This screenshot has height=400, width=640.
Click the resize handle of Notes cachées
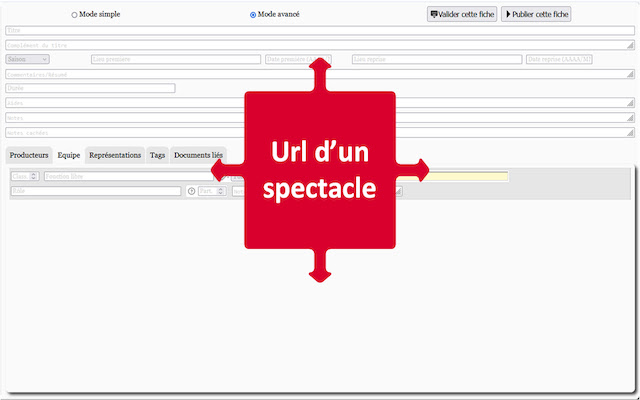(x=631, y=133)
